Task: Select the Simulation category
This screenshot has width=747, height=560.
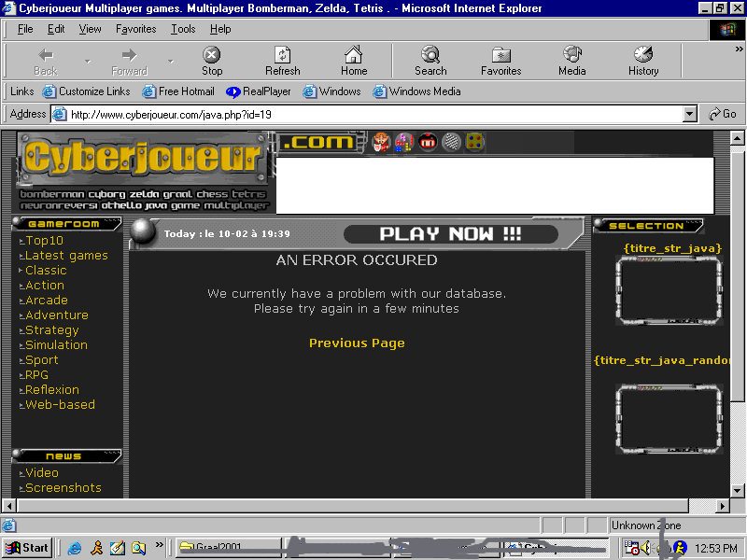Action: coord(56,344)
